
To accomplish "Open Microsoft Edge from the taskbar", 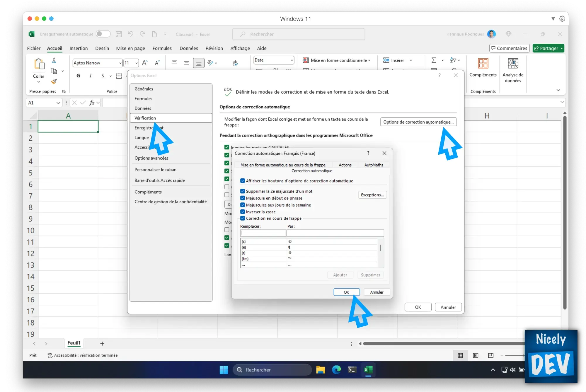I will pyautogui.click(x=336, y=370).
